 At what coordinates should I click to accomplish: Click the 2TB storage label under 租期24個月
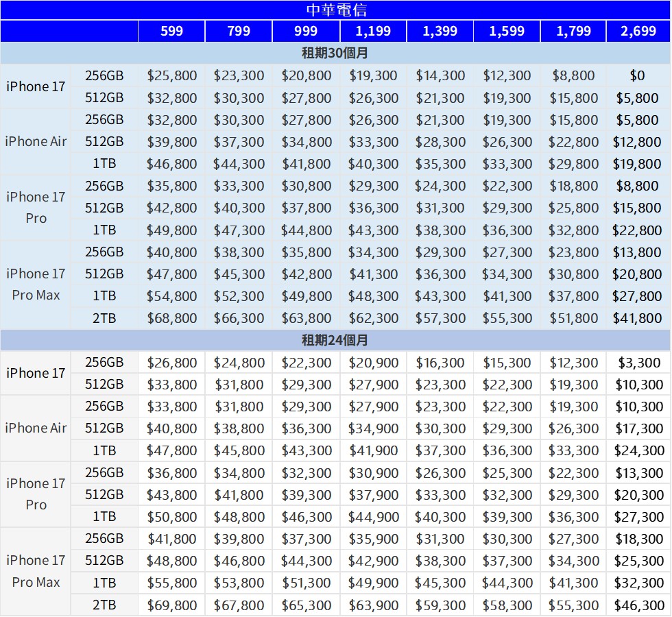pos(104,605)
